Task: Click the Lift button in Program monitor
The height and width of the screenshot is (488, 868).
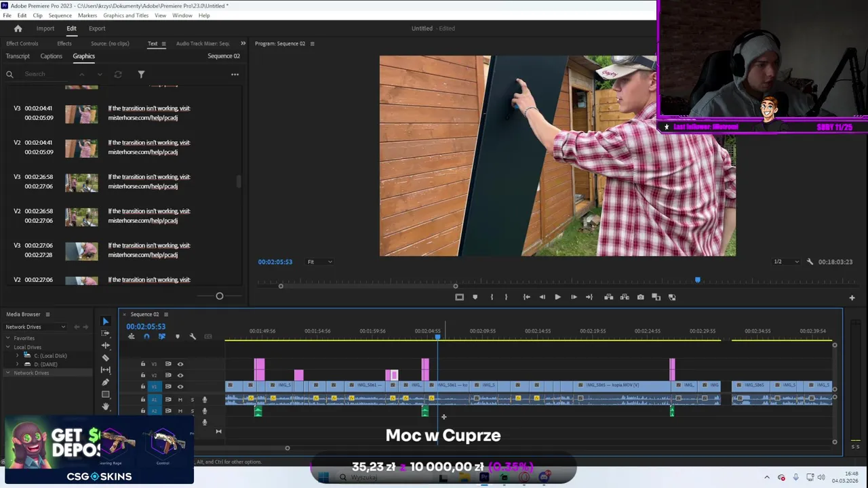Action: click(609, 297)
